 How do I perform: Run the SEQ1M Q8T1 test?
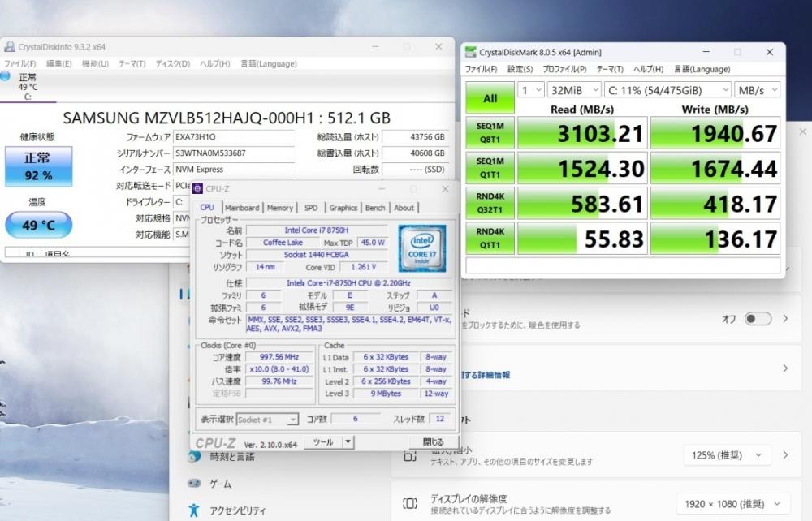pyautogui.click(x=490, y=132)
